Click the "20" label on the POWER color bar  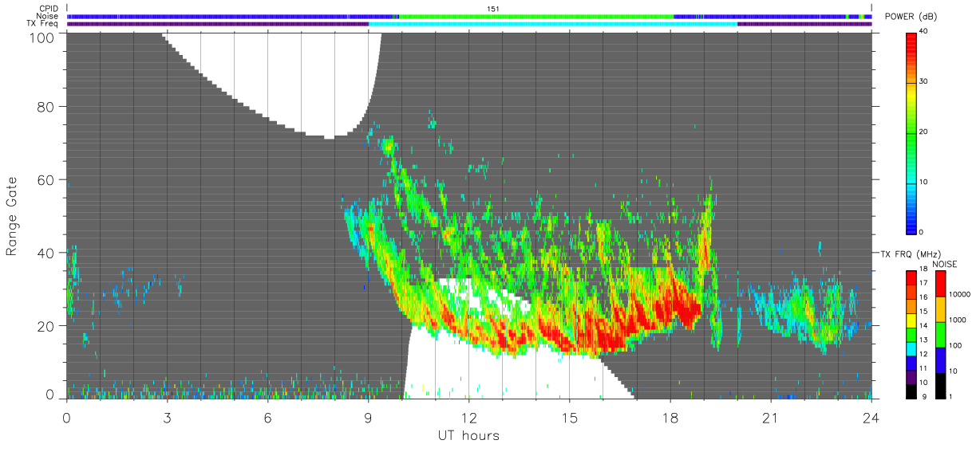[924, 132]
